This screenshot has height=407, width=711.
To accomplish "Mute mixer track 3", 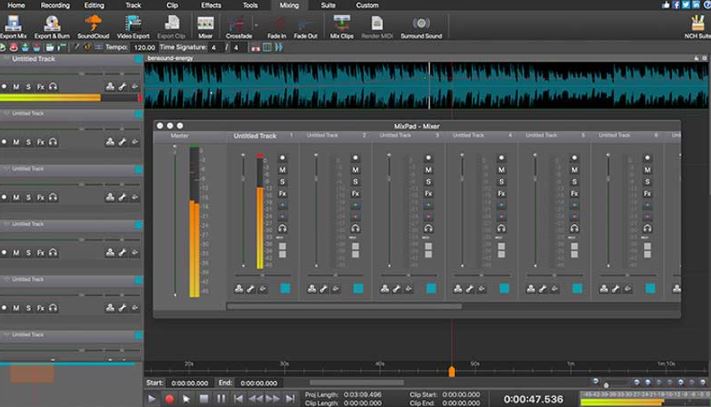I will click(x=429, y=170).
